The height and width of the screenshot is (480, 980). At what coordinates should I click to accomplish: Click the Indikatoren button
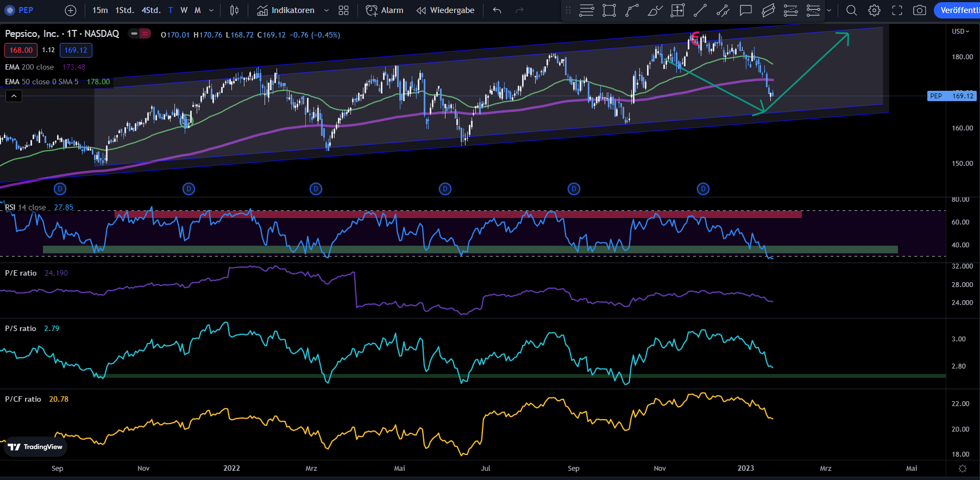[287, 10]
